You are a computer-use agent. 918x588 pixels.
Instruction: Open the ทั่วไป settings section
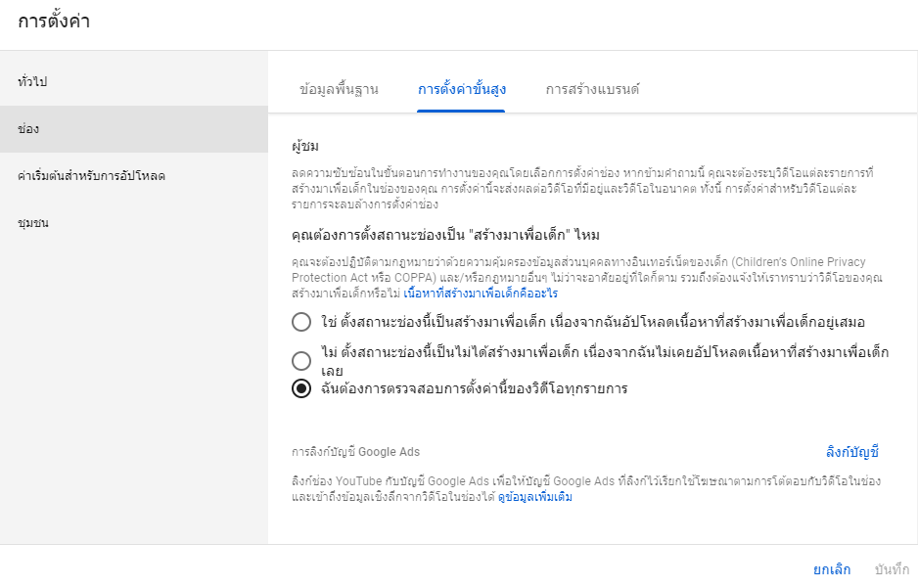point(32,82)
